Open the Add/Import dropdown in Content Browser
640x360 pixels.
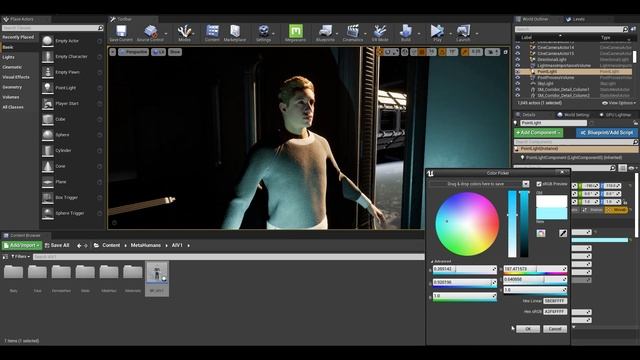tap(22, 245)
